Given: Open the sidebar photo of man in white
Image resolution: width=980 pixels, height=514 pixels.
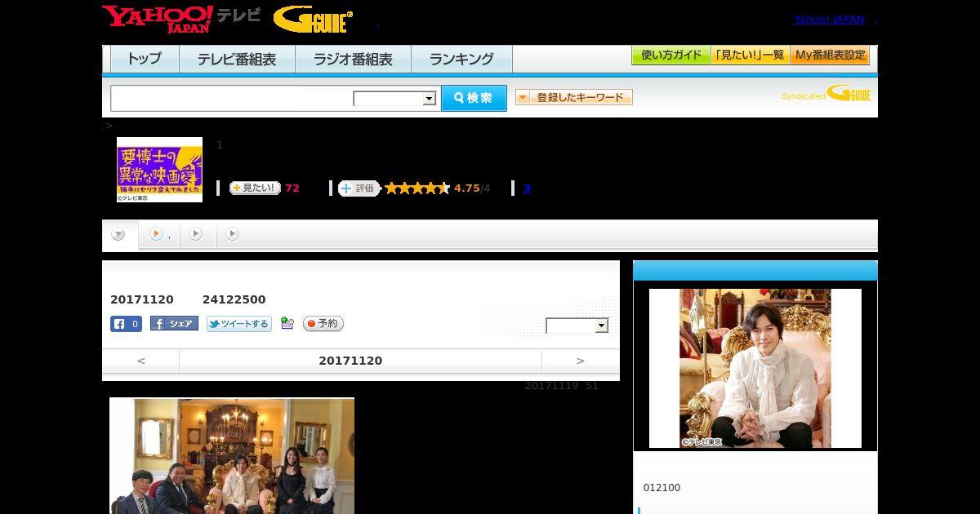Looking at the screenshot, I should point(755,368).
